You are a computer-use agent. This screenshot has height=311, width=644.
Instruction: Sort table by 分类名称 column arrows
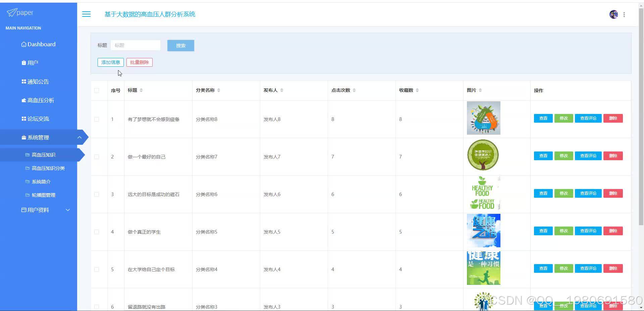point(219,90)
